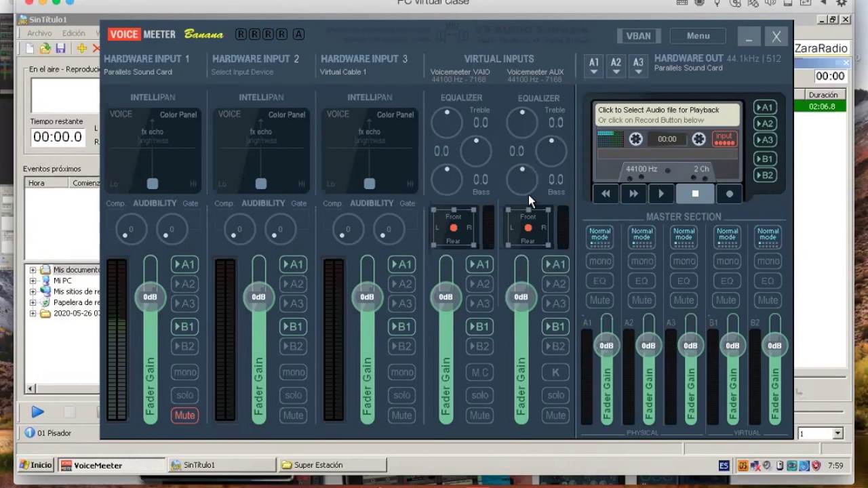Click new document icon in ZaraRadio toolbar
The height and width of the screenshot is (488, 868).
click(29, 48)
